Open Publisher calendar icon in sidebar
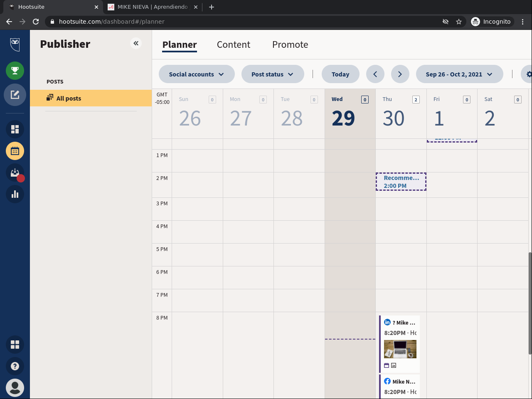 15,151
